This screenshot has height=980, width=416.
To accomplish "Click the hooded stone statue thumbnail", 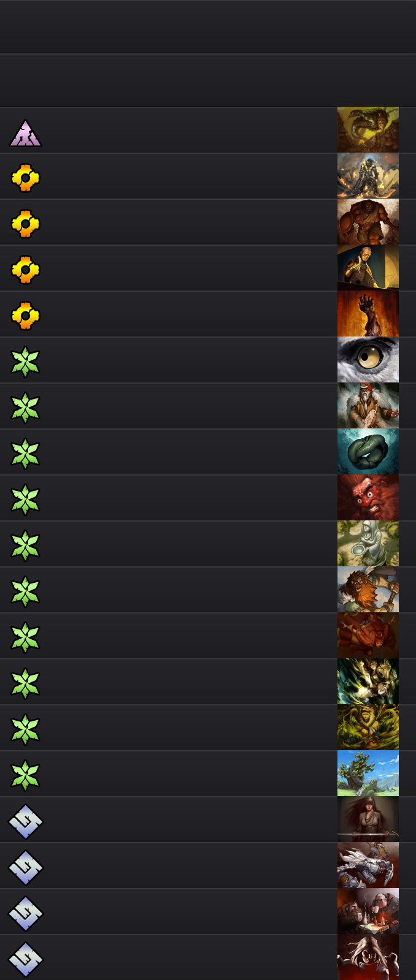I will (x=368, y=544).
